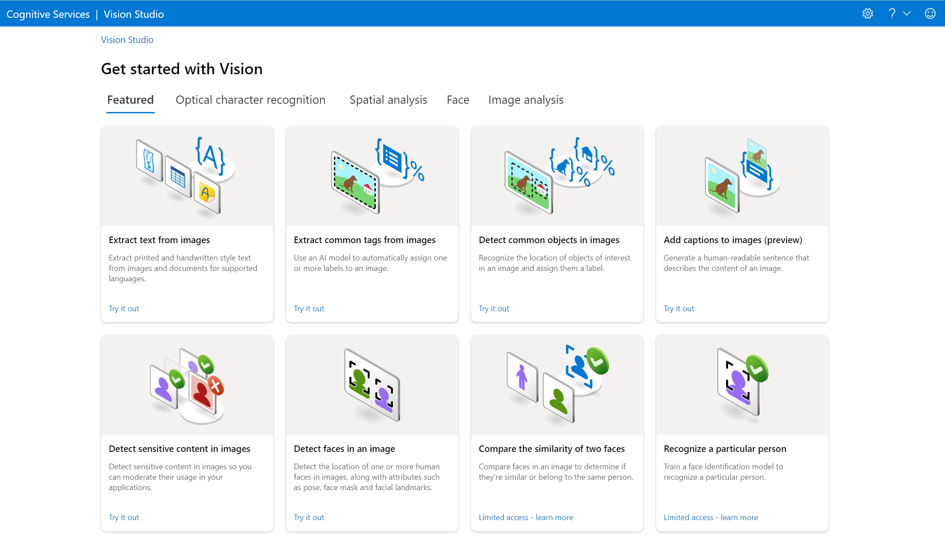Expand the Face category tab
The width and height of the screenshot is (945, 560).
457,100
